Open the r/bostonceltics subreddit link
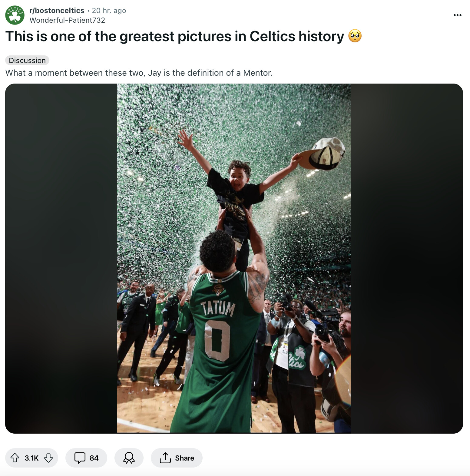This screenshot has width=470, height=476. pos(57,11)
